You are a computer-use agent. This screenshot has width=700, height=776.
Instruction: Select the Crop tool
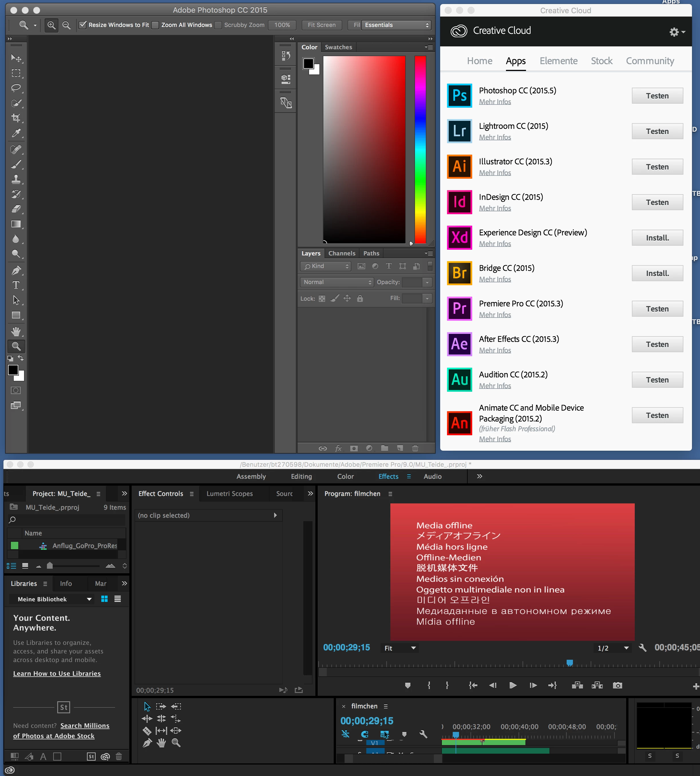(16, 118)
